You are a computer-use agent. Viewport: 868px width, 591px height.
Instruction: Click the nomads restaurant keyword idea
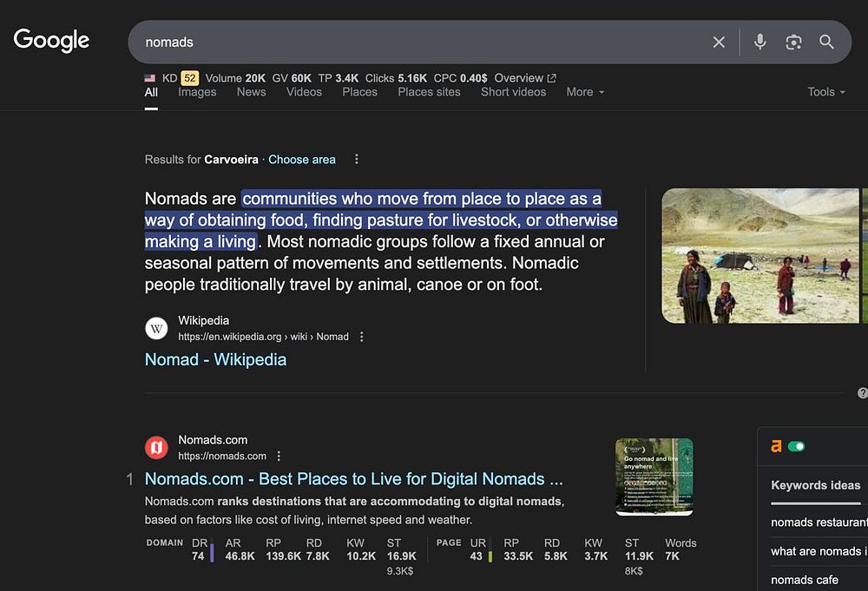click(x=819, y=522)
